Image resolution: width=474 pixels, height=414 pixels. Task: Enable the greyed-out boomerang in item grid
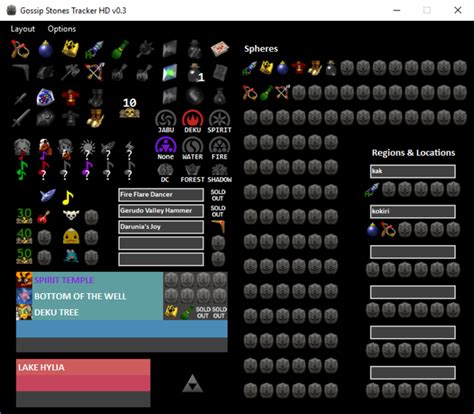[x=21, y=71]
